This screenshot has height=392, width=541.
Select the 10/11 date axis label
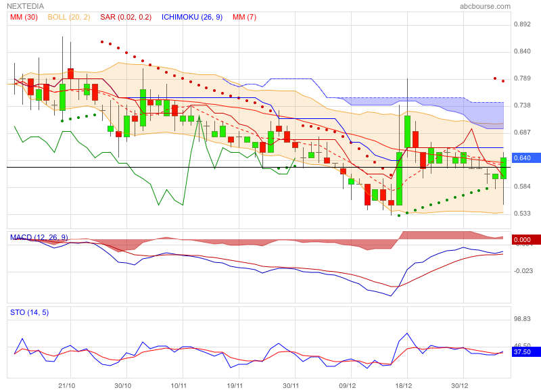[x=179, y=385]
